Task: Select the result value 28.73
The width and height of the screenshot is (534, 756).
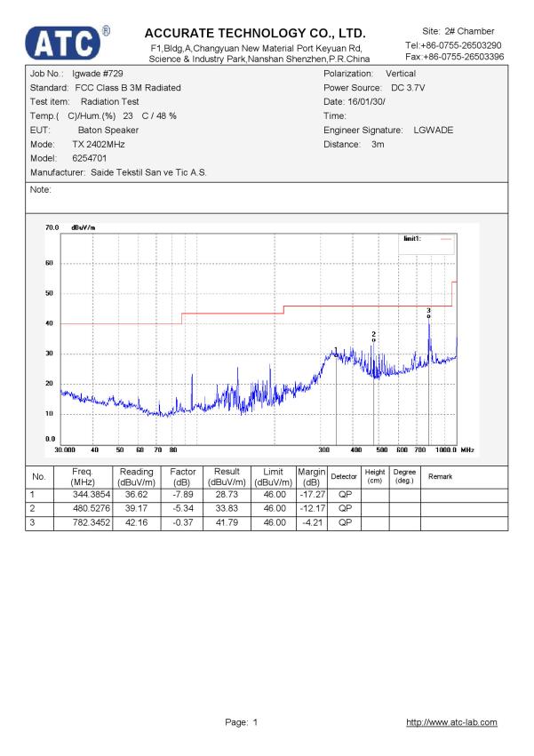Action: (227, 495)
